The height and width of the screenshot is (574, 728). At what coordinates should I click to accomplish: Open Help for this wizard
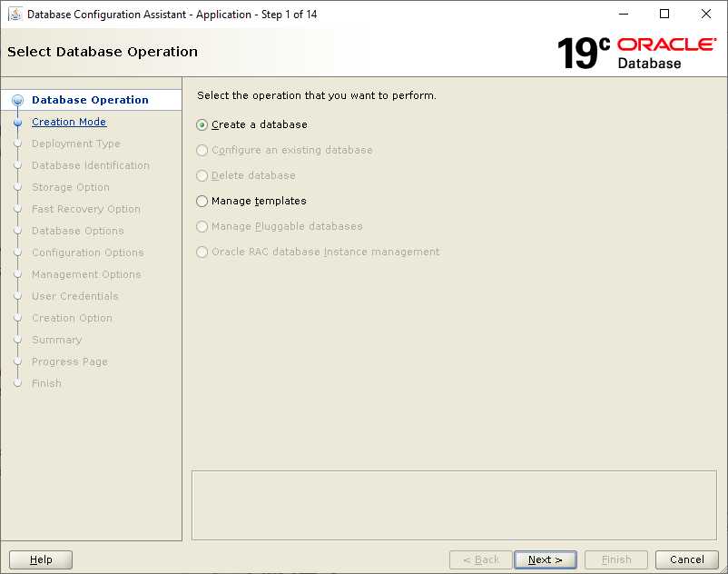click(x=41, y=559)
